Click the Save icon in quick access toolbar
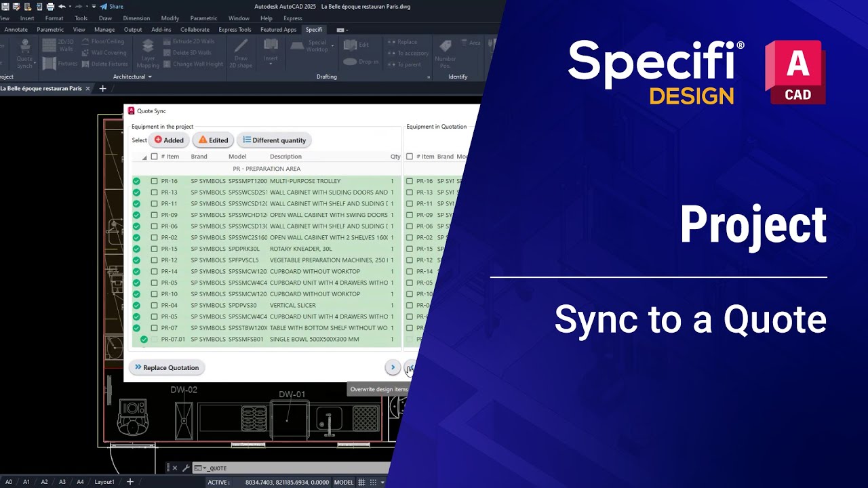Viewport: 868px width, 488px height. 5,6
